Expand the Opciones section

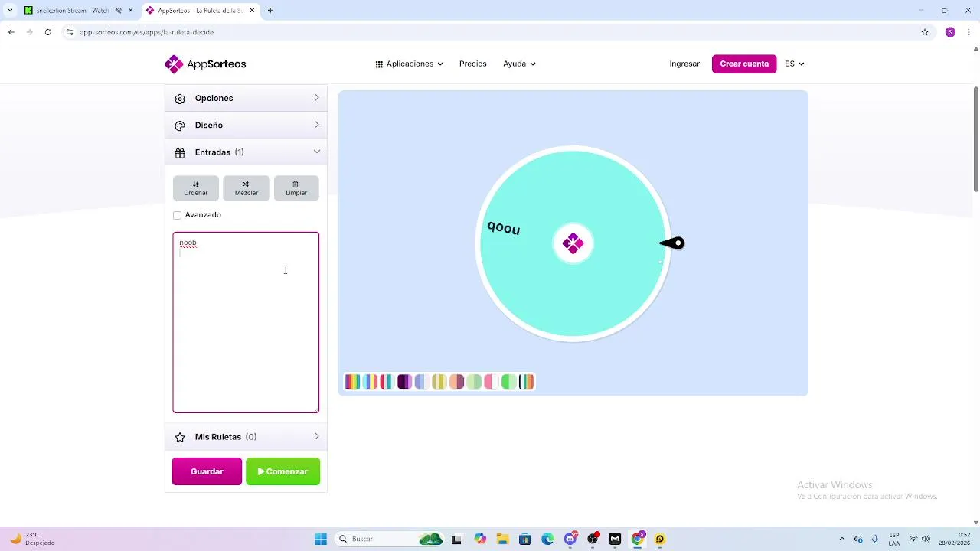tap(246, 98)
